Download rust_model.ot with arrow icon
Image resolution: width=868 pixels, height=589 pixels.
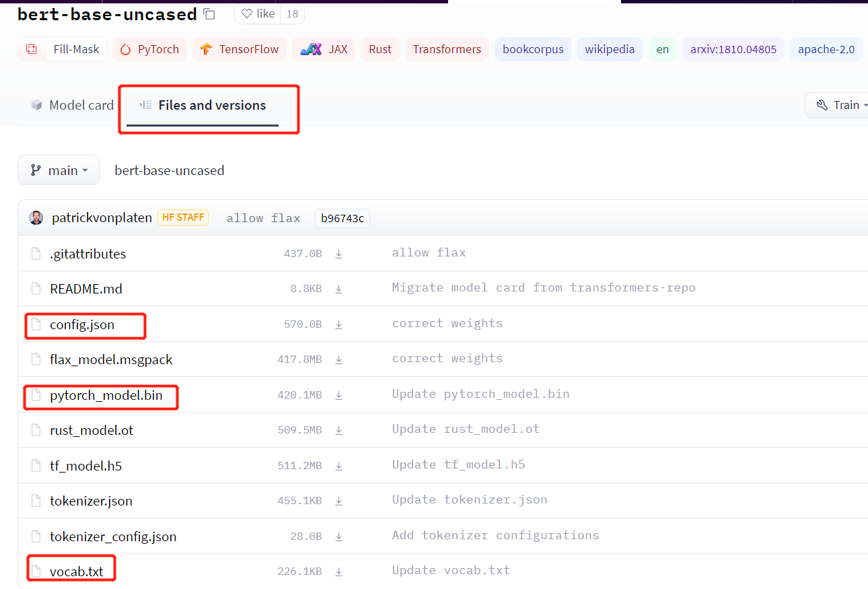339,430
